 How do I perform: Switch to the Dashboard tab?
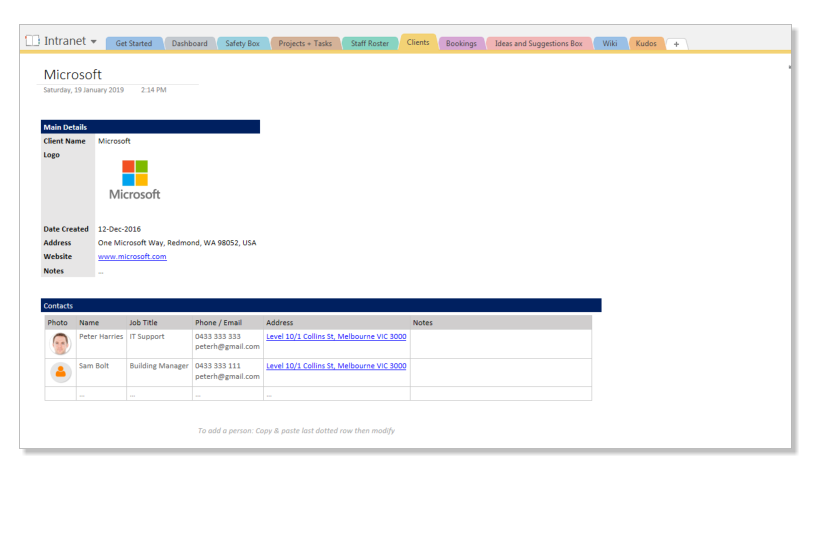[189, 43]
